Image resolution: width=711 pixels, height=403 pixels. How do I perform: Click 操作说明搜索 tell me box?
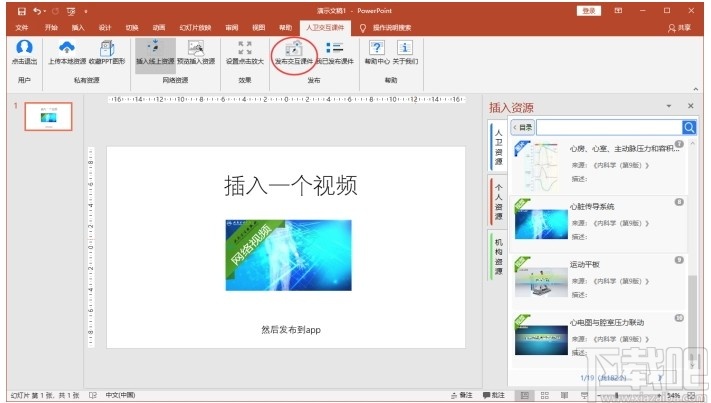[x=392, y=28]
